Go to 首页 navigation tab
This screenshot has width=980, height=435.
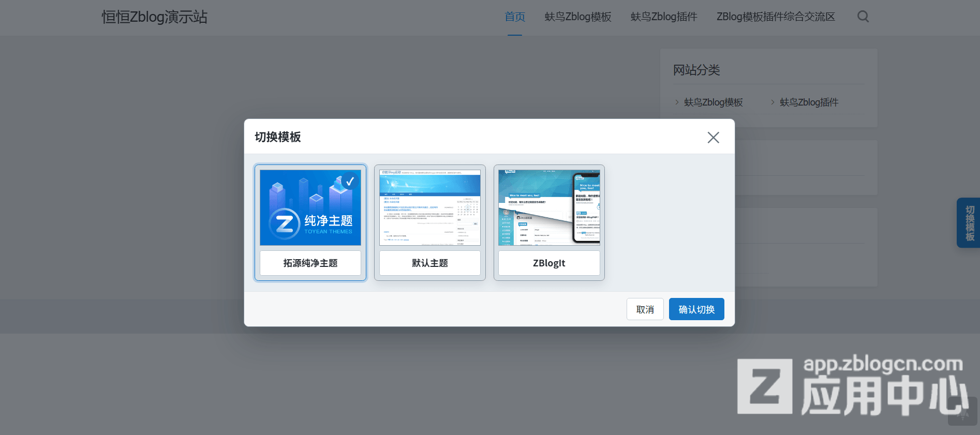coord(515,17)
